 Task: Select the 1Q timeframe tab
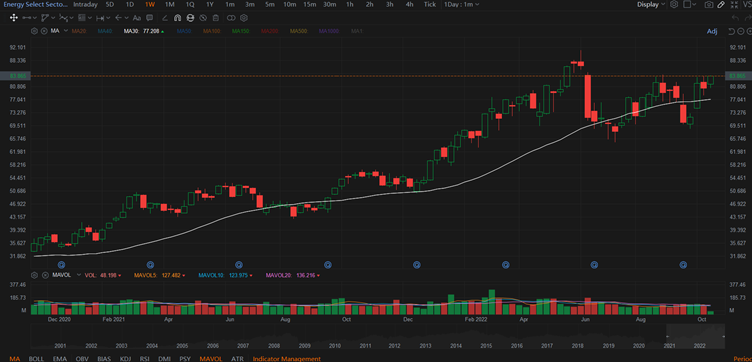190,4
